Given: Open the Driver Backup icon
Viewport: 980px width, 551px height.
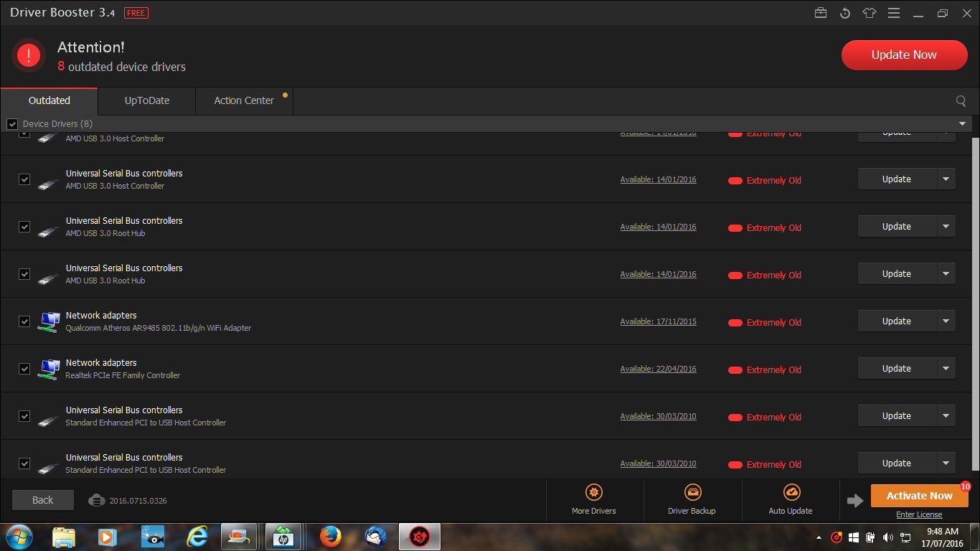Looking at the screenshot, I should pyautogui.click(x=692, y=492).
